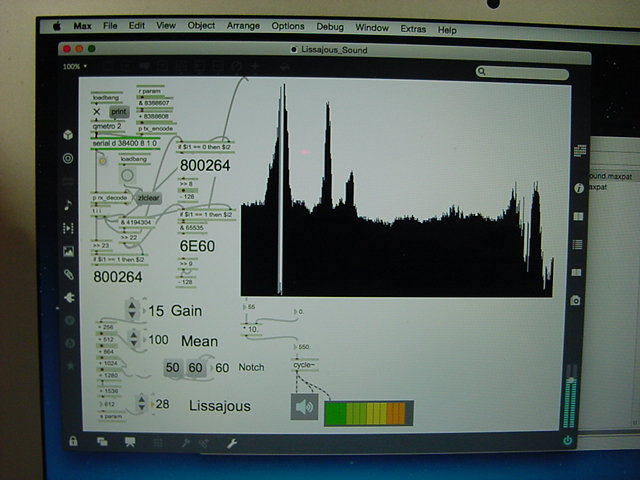Image resolution: width=640 pixels, height=480 pixels.
Task: Click the Lissajous up/down stepper
Action: click(141, 403)
